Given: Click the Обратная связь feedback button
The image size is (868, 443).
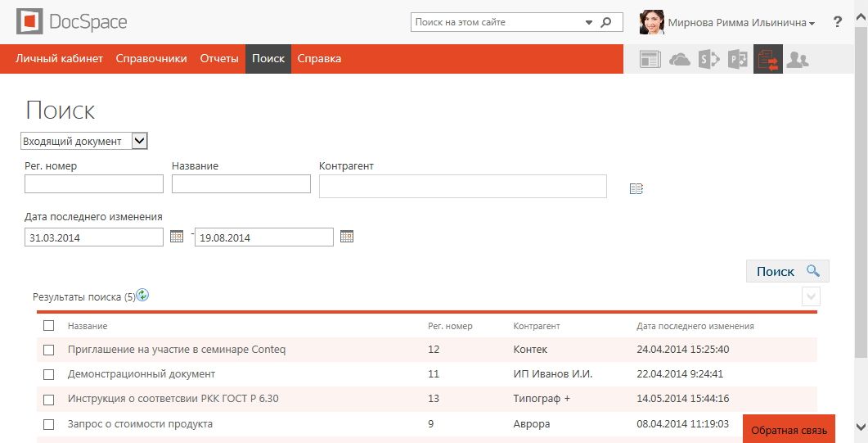Looking at the screenshot, I should coord(789,430).
